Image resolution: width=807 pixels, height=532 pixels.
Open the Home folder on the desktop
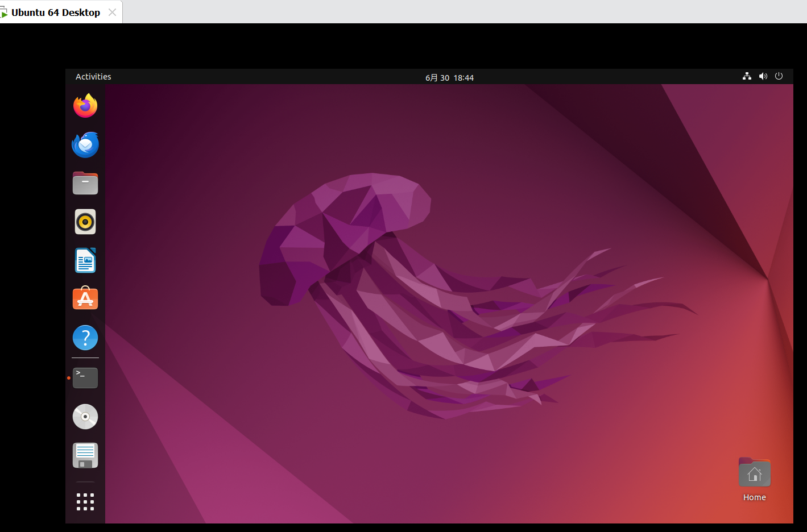tap(755, 480)
